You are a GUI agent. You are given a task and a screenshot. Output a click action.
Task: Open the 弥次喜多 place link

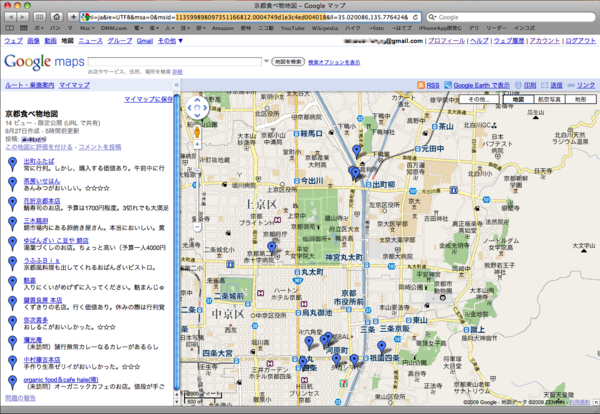pyautogui.click(x=36, y=320)
